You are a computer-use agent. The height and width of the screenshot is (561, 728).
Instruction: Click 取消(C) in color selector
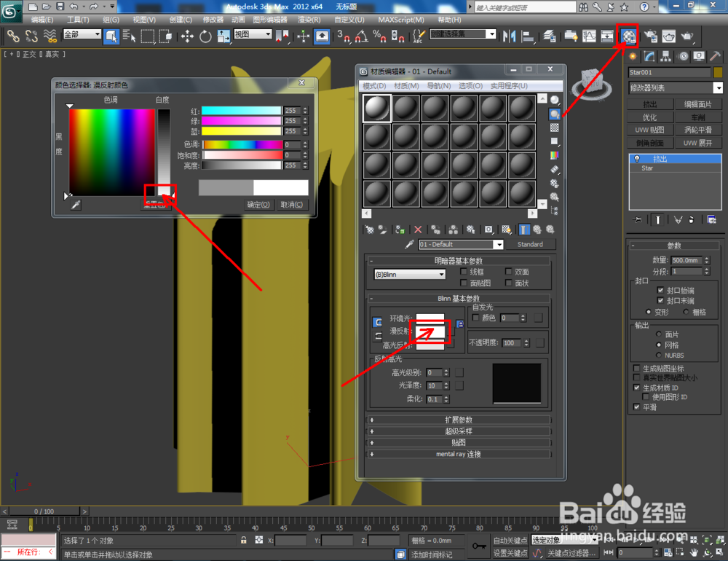[x=292, y=205]
